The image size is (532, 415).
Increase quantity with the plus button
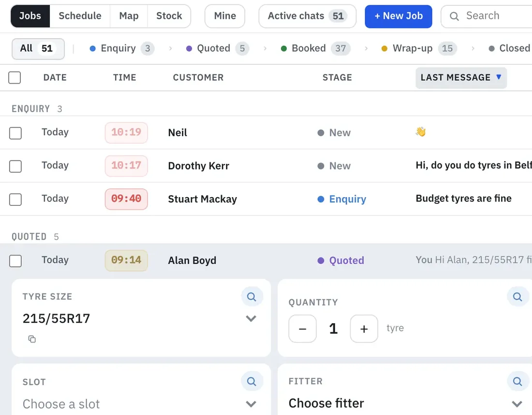364,329
